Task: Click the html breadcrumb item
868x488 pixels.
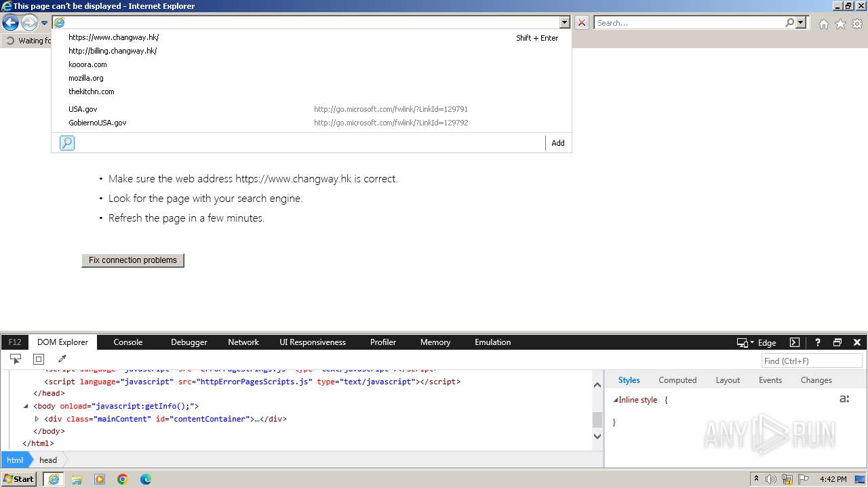Action: pyautogui.click(x=15, y=460)
